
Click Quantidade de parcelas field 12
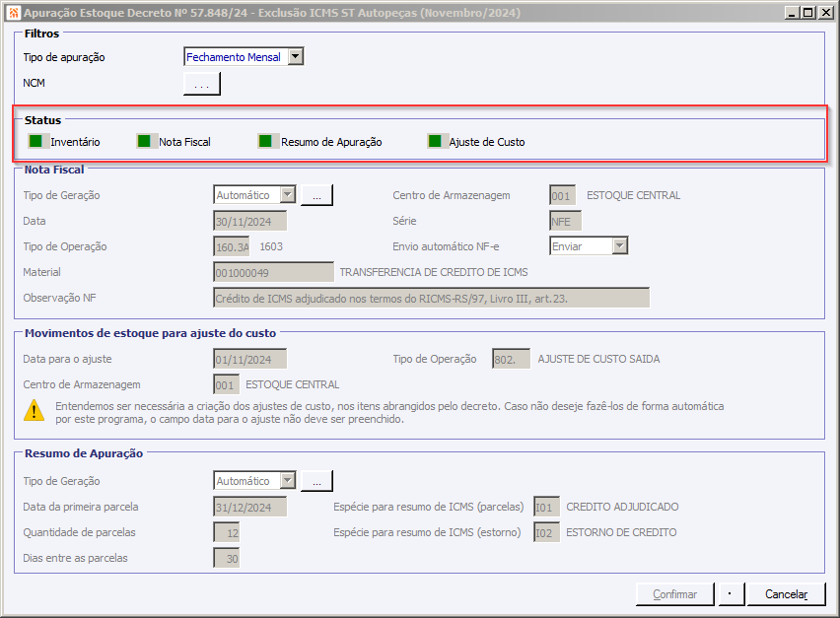[226, 532]
